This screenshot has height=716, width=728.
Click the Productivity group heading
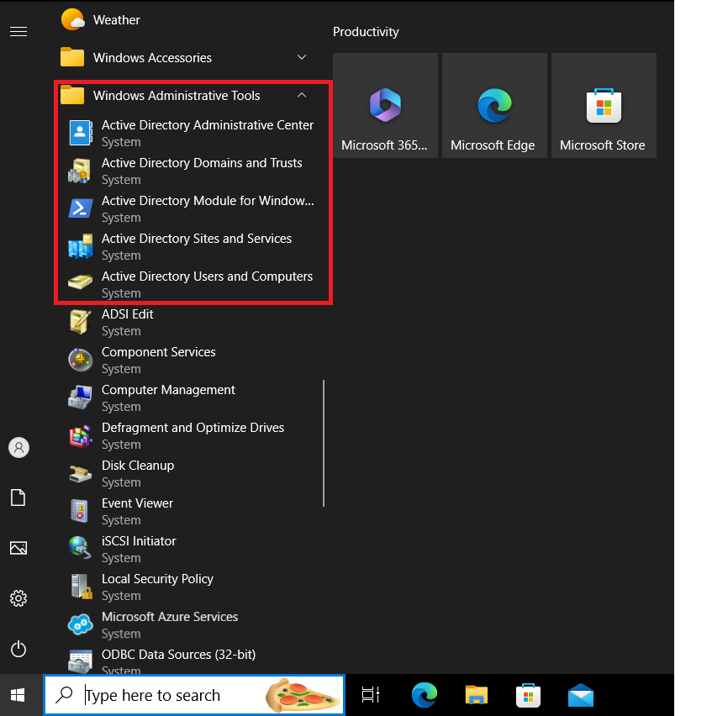click(366, 32)
